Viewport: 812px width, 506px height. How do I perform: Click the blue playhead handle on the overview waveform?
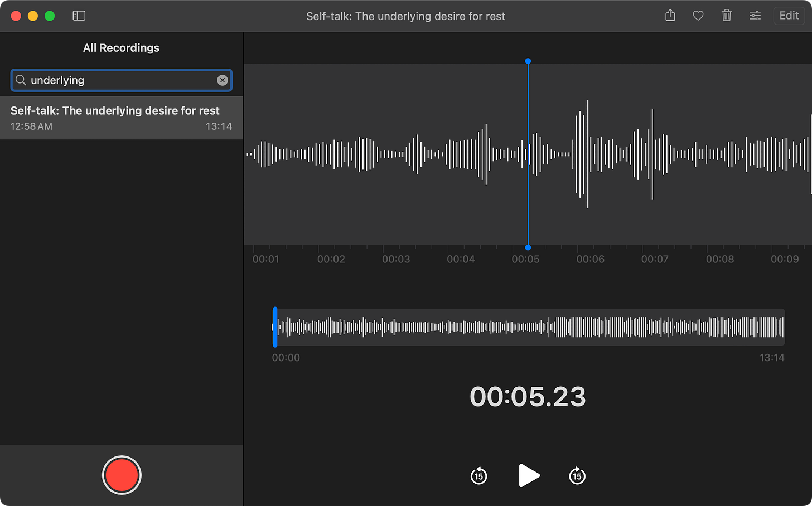coord(275,327)
